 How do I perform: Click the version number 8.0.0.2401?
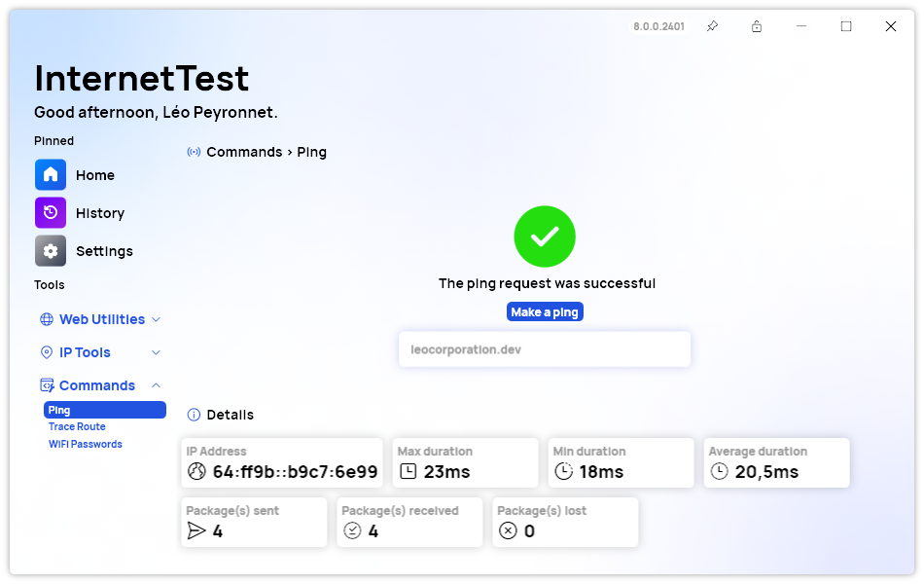tap(658, 26)
